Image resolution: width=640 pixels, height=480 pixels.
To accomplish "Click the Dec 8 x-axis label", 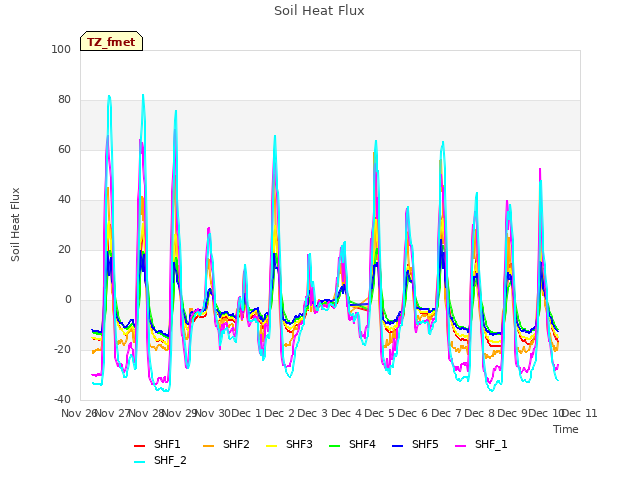I will point(479,413).
